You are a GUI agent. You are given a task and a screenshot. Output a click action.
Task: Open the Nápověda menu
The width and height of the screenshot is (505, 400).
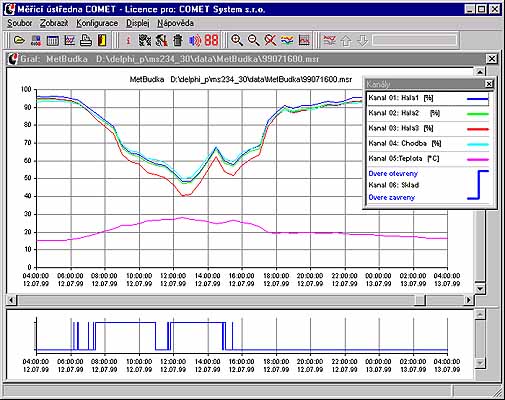tap(175, 23)
